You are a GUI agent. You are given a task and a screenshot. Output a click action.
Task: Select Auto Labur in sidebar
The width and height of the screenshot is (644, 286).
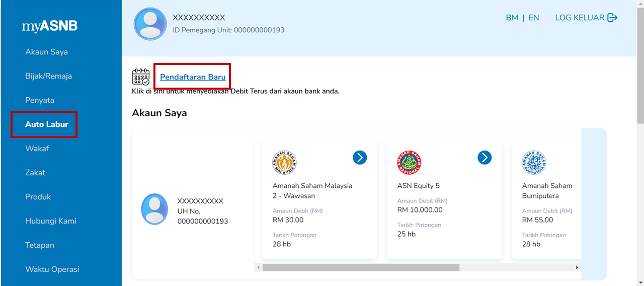[47, 124]
